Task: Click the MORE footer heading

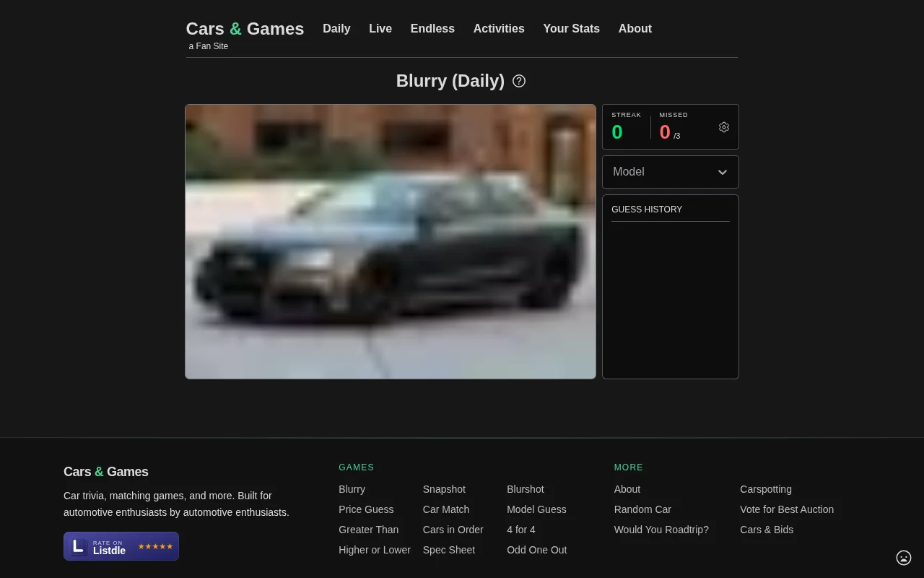Action: coord(629,467)
